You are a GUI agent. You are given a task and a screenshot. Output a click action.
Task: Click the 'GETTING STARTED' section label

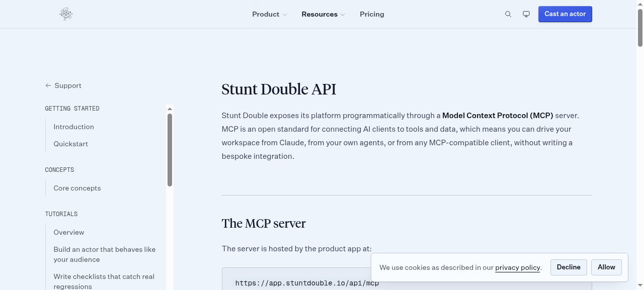(x=72, y=109)
